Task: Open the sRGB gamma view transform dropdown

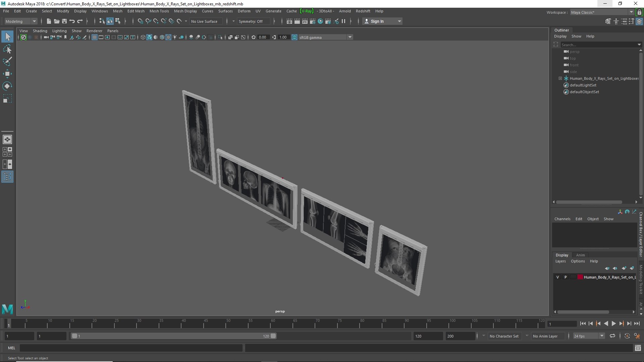Action: point(325,37)
